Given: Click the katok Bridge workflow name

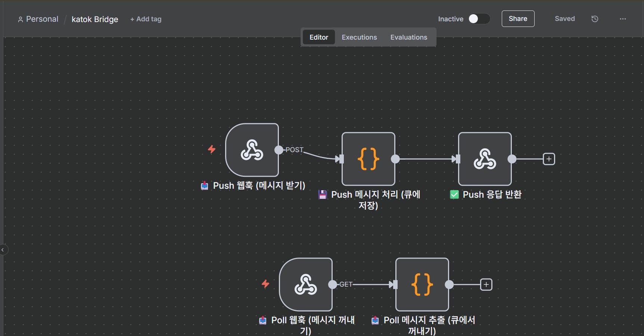Looking at the screenshot, I should coord(95,19).
